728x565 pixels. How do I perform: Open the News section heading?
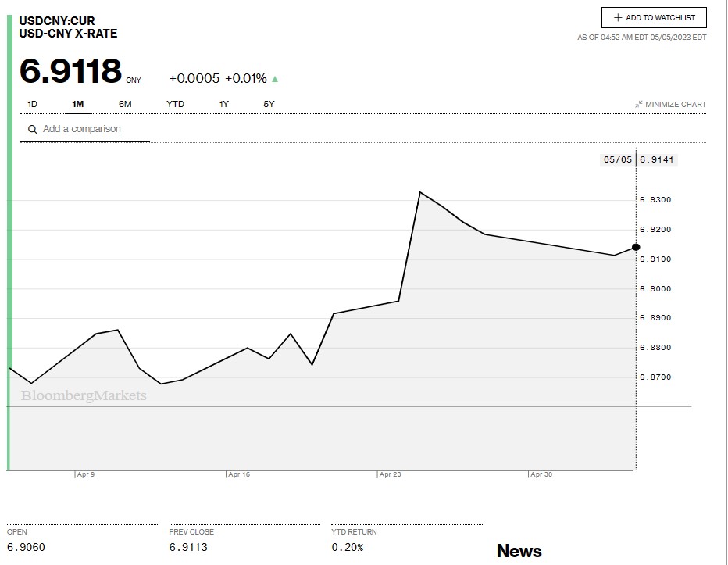[519, 551]
